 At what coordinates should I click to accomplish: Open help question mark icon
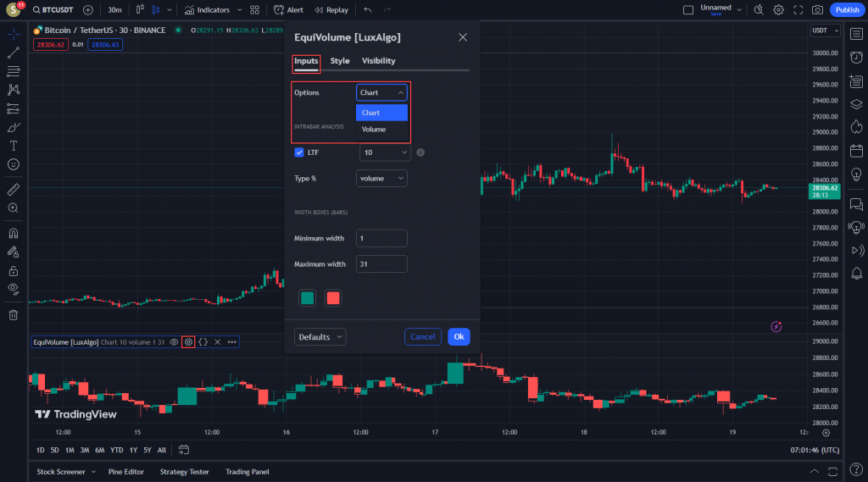click(856, 470)
